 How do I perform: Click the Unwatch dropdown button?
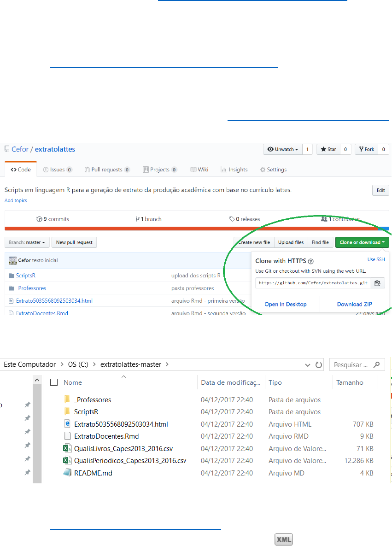(x=283, y=149)
